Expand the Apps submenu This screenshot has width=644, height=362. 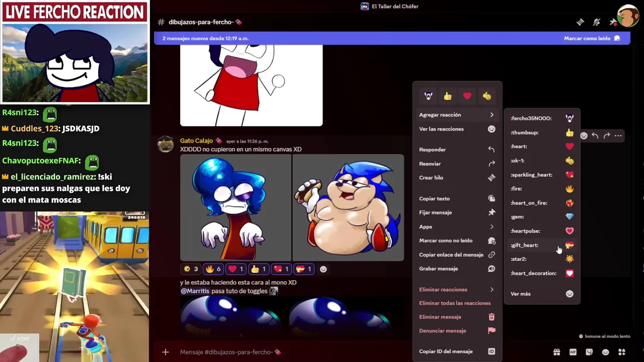coord(457,227)
